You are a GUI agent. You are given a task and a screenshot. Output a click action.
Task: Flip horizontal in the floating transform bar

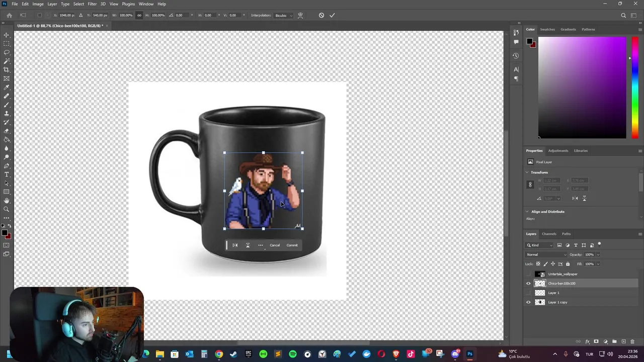pos(235,245)
